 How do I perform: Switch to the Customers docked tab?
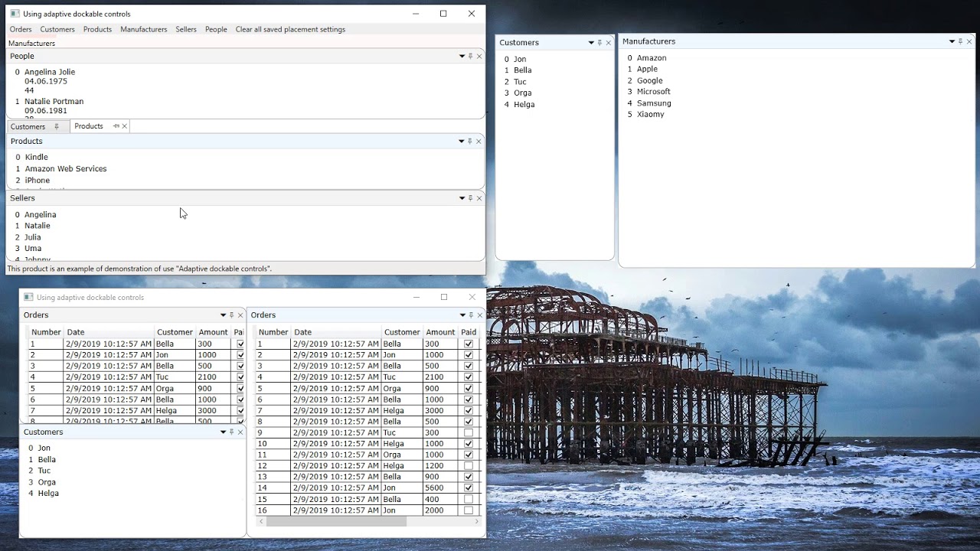[x=28, y=126]
